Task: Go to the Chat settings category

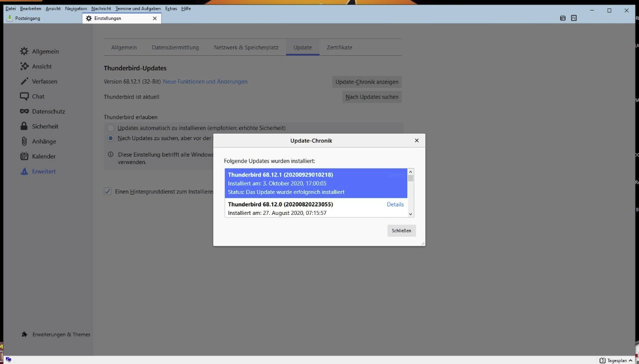Action: 32,96
